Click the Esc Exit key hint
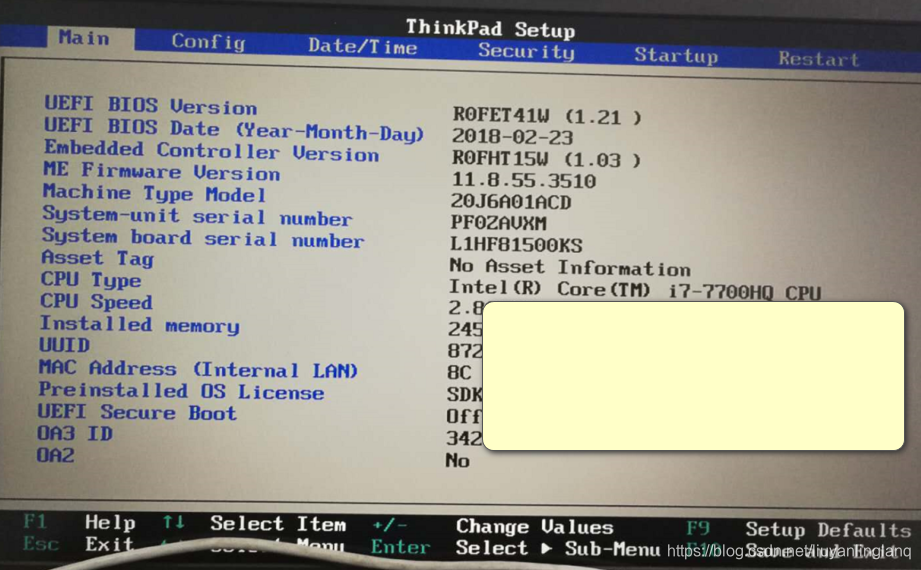 [79, 544]
